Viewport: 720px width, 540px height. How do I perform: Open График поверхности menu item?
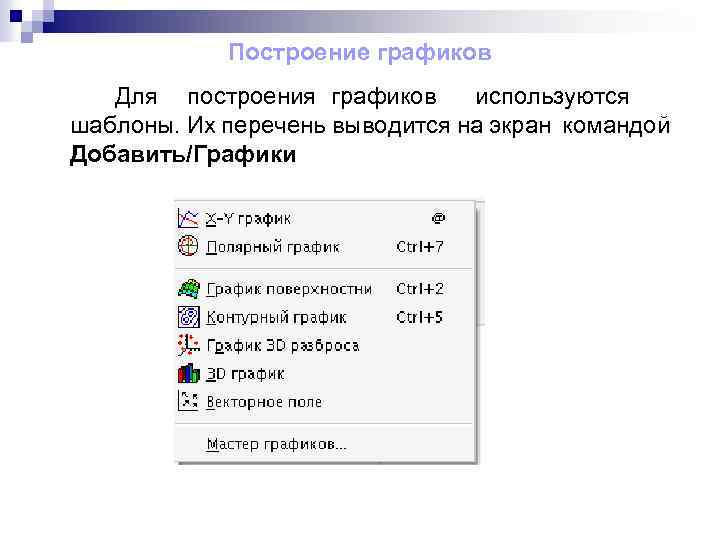[324, 289]
